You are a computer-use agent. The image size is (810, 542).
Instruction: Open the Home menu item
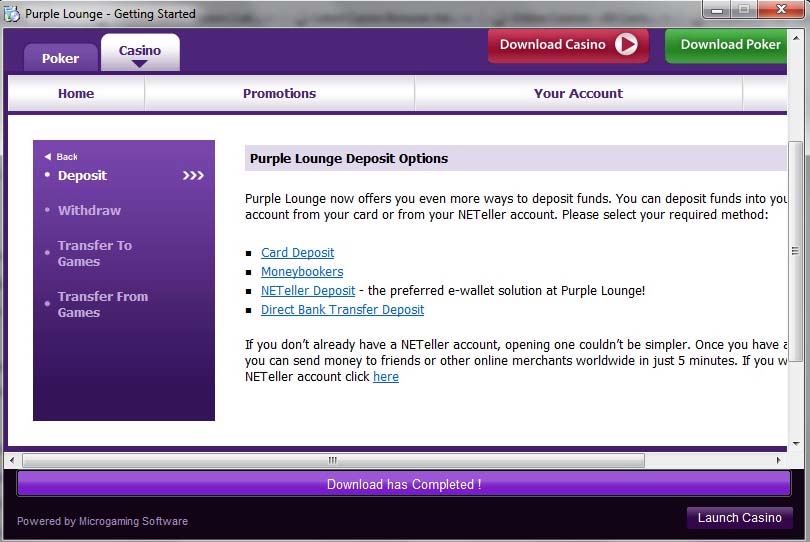pyautogui.click(x=76, y=93)
